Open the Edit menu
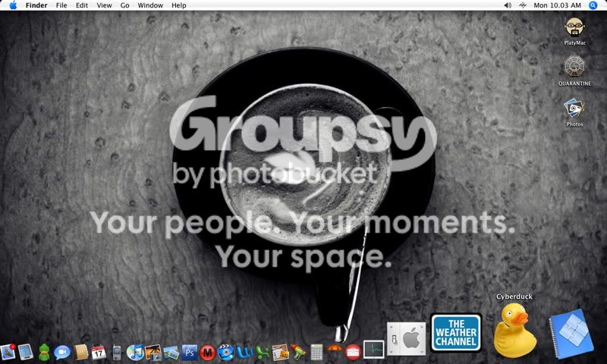 point(82,5)
